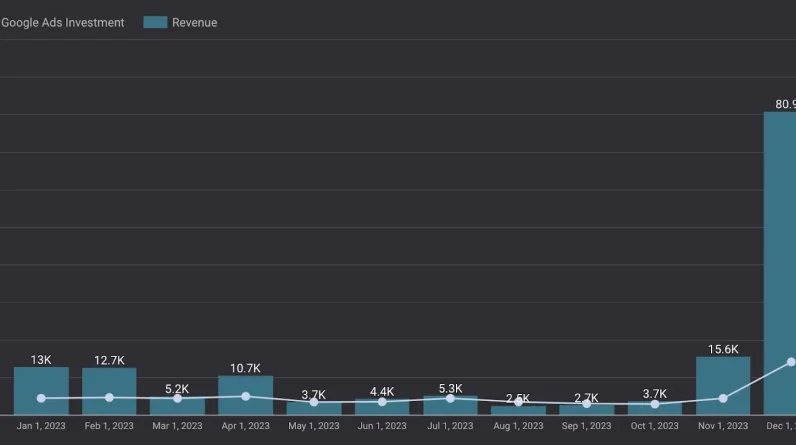Click the Sep 1, 2023 axis label
This screenshot has height=445, width=796.
click(586, 426)
